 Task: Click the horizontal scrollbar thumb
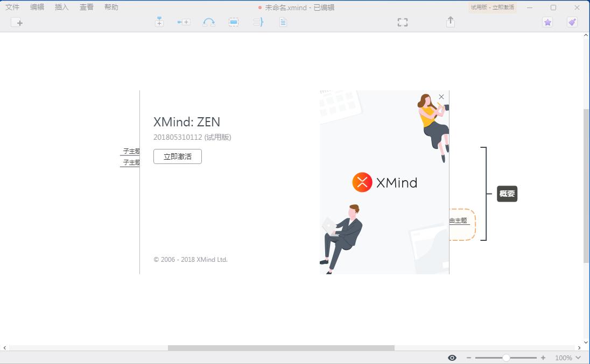tap(281, 348)
